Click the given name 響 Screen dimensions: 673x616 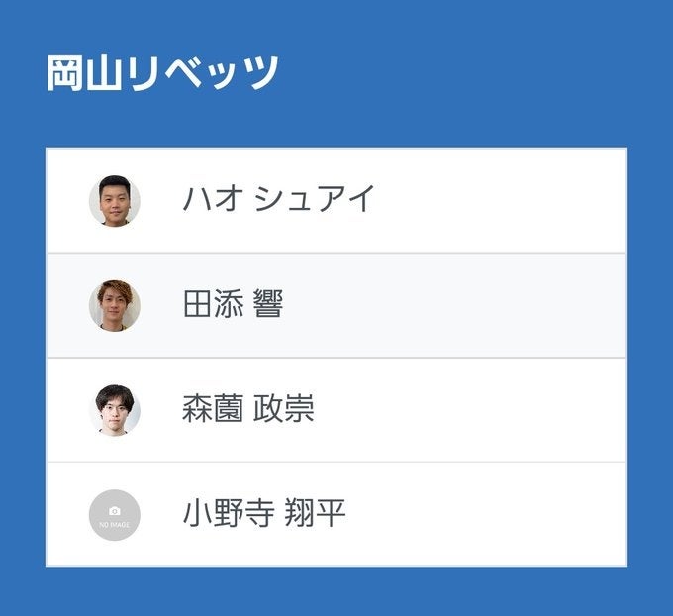pyautogui.click(x=268, y=305)
